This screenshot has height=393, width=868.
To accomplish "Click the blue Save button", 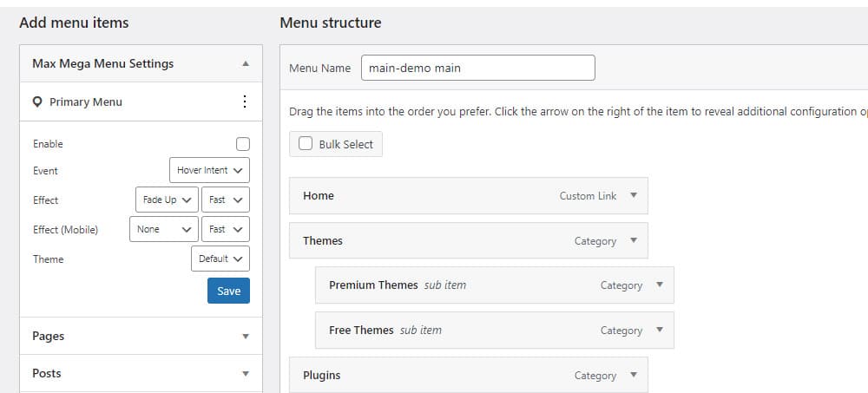I will [x=228, y=291].
